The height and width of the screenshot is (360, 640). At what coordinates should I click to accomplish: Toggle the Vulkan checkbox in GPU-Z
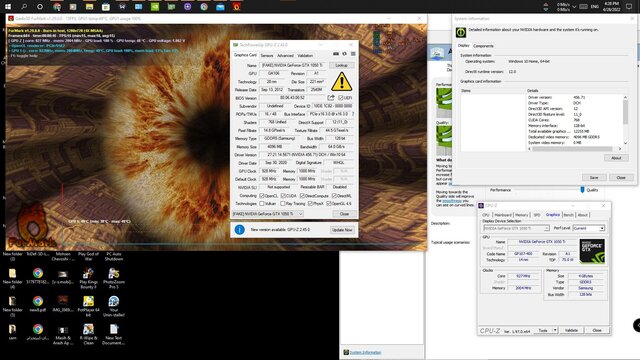point(262,203)
